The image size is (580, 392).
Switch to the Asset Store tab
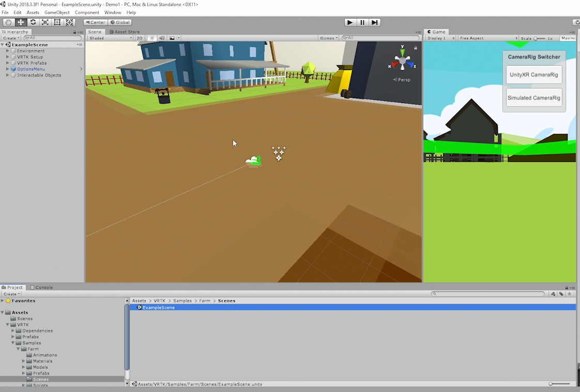click(125, 32)
